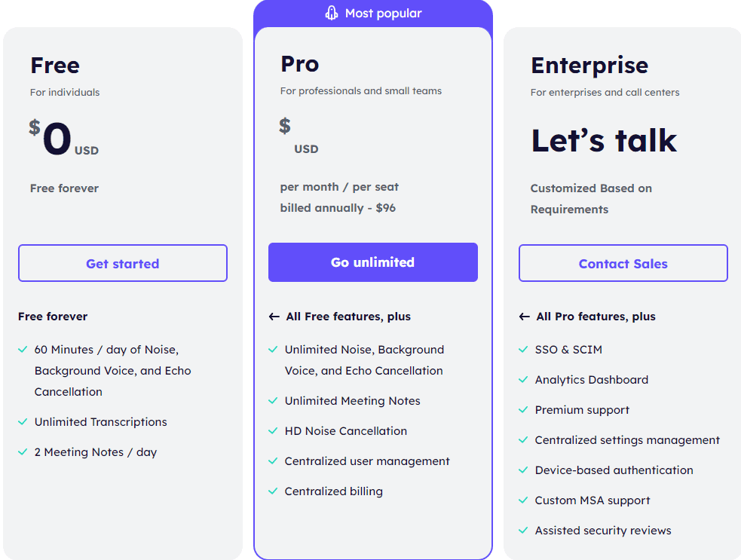The image size is (741, 560).
Task: Select the Most popular banner
Action: pyautogui.click(x=373, y=14)
